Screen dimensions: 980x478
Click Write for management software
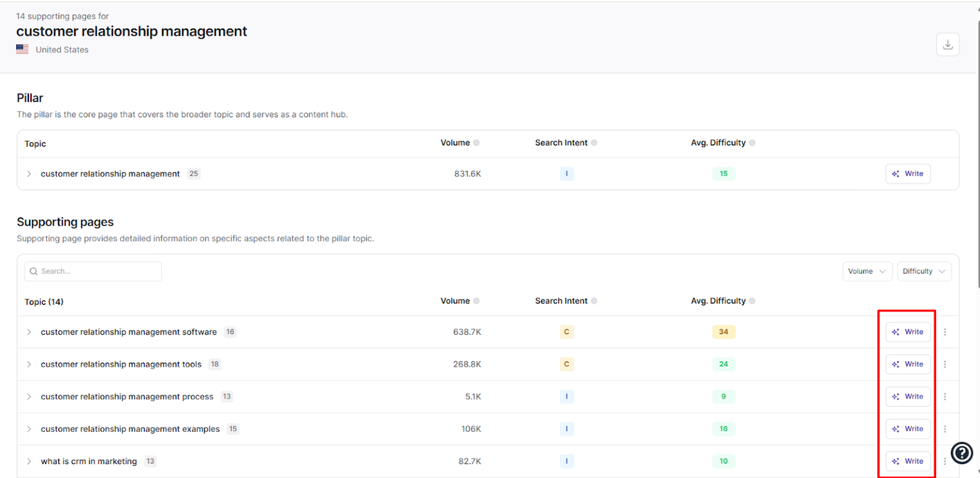point(908,332)
